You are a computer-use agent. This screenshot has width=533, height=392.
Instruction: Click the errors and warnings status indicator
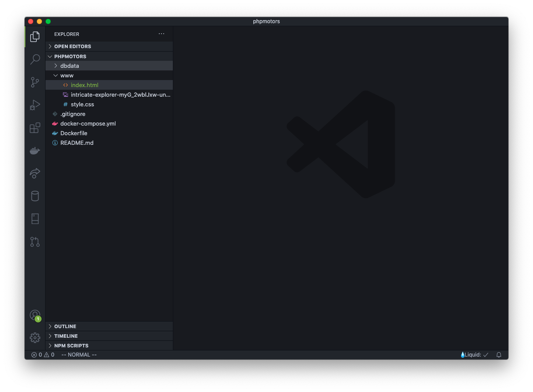click(x=43, y=355)
